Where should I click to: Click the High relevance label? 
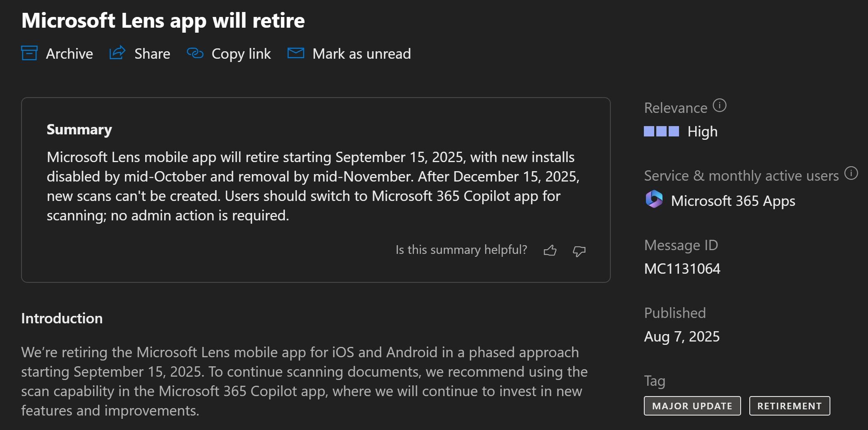pyautogui.click(x=702, y=131)
